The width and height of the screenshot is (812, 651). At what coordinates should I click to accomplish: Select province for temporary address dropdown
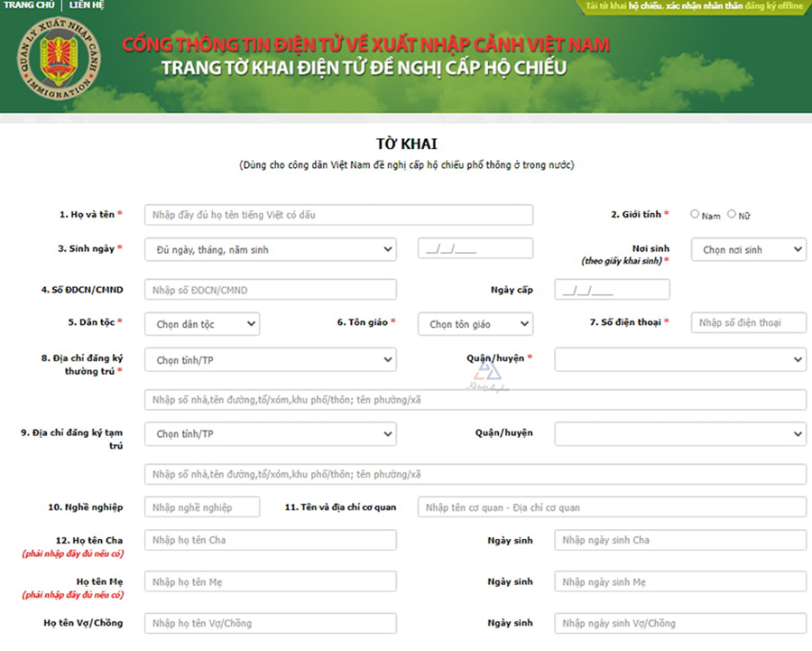[x=270, y=433]
